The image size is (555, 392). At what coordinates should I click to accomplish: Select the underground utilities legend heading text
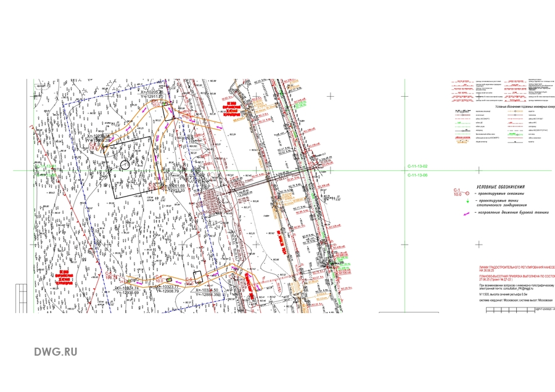pos(521,107)
